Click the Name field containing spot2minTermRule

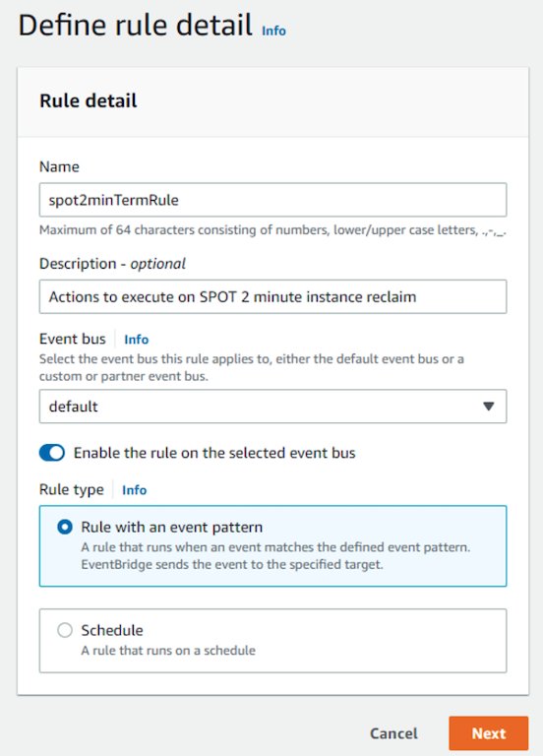point(272,200)
